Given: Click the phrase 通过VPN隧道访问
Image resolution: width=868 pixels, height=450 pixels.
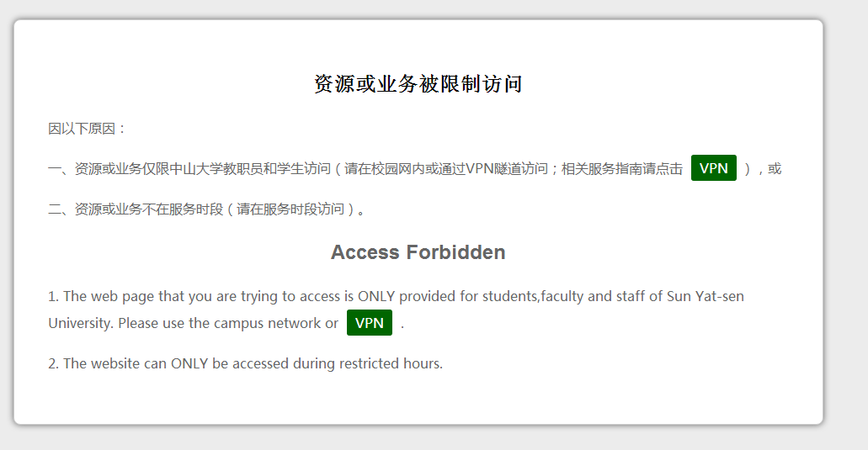Looking at the screenshot, I should (493, 168).
